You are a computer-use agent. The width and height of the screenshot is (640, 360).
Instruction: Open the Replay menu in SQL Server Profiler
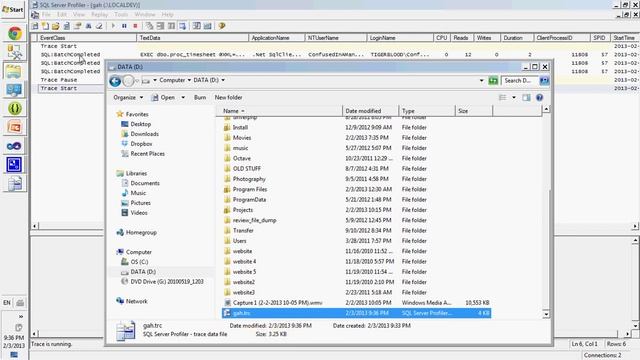(x=100, y=15)
